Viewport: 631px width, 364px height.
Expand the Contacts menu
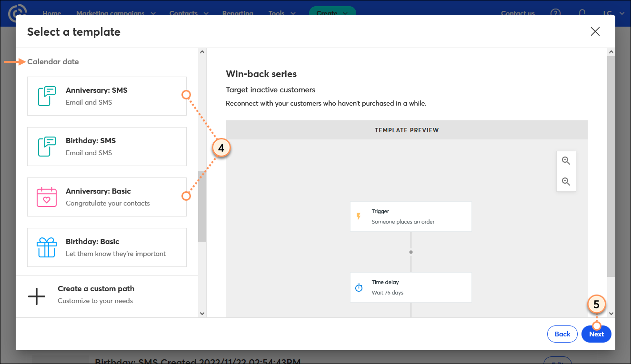point(189,13)
